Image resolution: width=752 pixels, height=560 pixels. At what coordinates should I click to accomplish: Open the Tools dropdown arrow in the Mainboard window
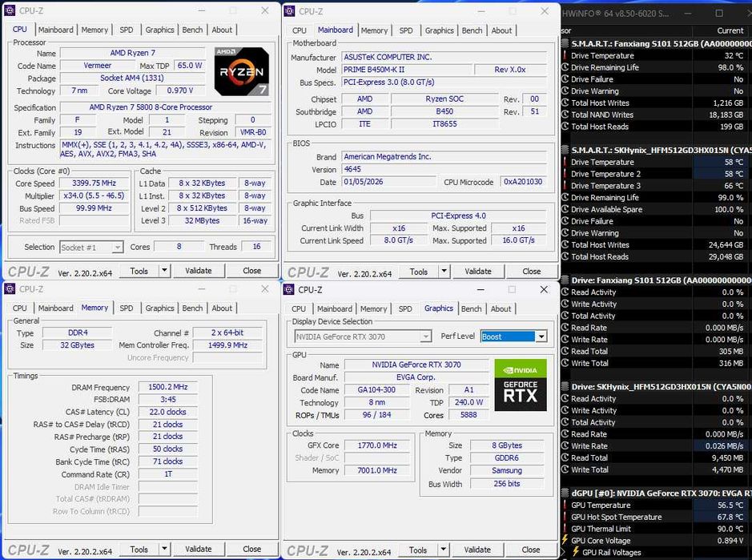pyautogui.click(x=444, y=271)
